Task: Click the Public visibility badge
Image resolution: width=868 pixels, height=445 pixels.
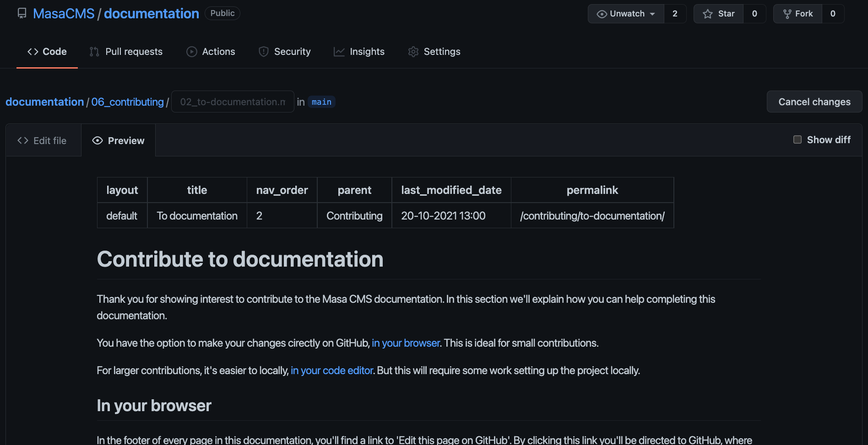Action: pyautogui.click(x=222, y=13)
